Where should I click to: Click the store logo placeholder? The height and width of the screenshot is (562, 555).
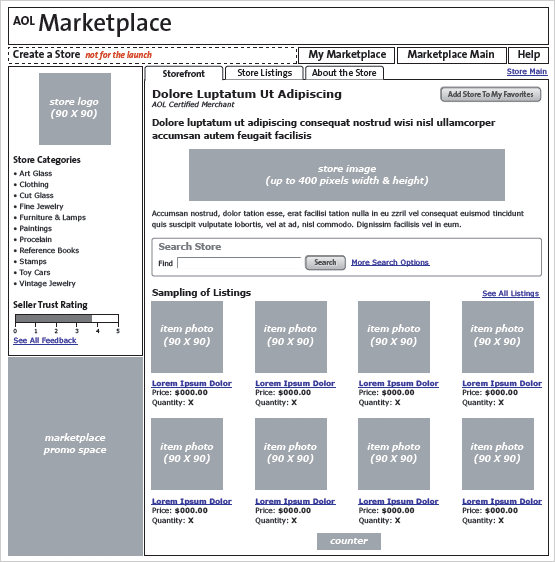tap(75, 109)
